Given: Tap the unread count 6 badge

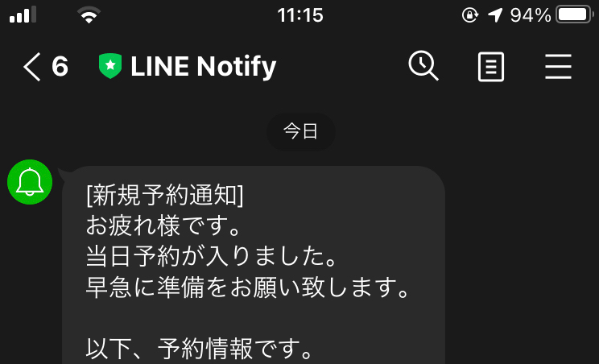Looking at the screenshot, I should pos(60,67).
